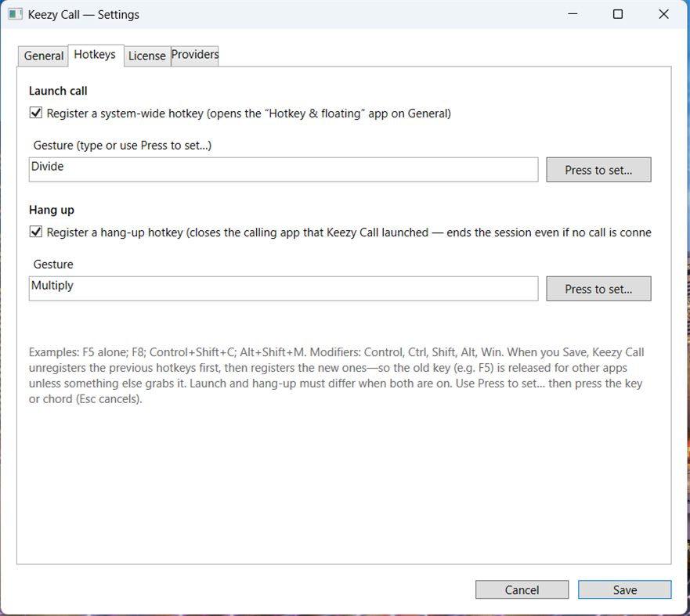
Task: Click Press to set for Hang up gesture
Action: click(598, 289)
